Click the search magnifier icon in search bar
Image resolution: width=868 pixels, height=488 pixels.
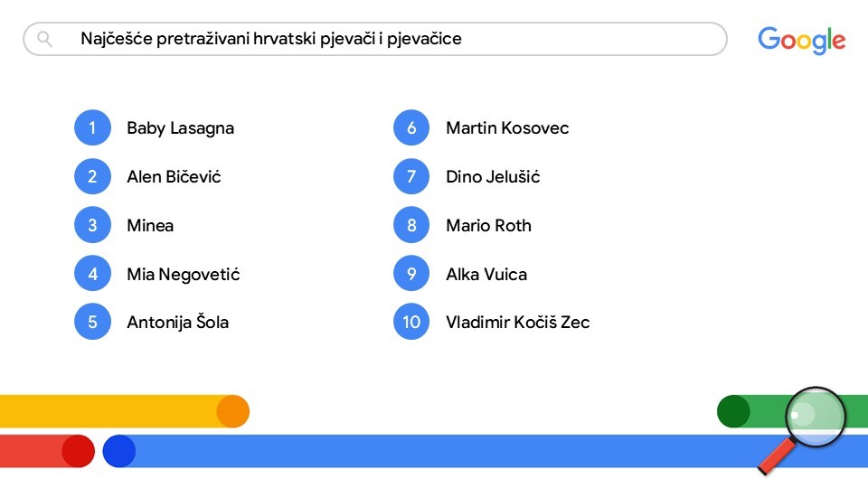coord(44,39)
